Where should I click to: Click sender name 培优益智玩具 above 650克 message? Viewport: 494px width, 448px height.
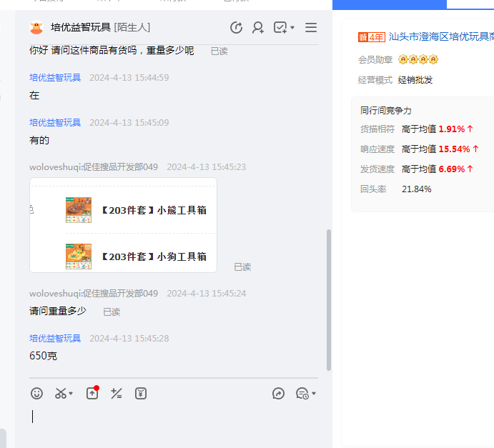click(x=55, y=338)
